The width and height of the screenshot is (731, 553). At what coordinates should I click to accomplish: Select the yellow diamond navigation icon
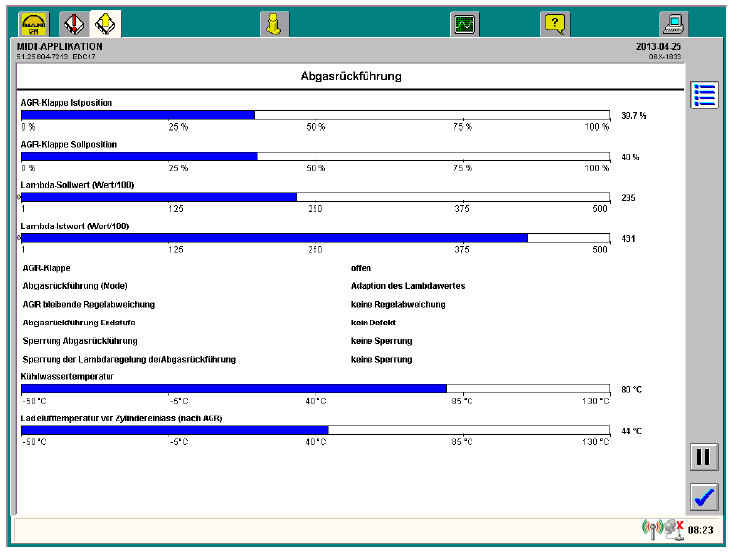[x=104, y=23]
